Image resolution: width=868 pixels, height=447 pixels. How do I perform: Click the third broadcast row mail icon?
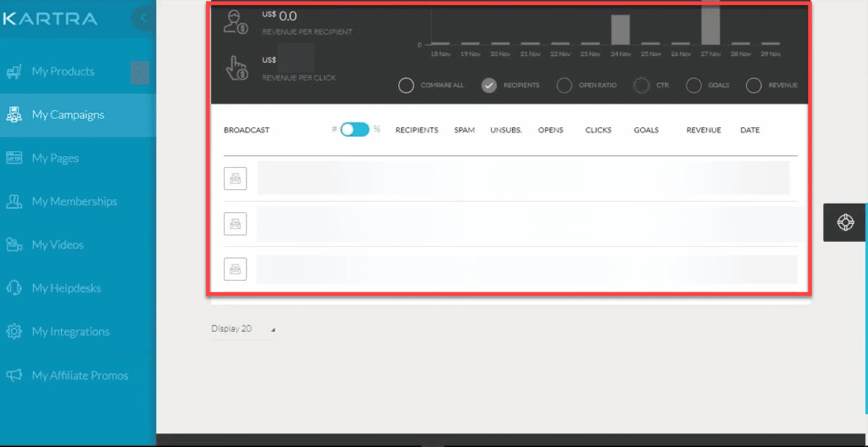point(236,269)
